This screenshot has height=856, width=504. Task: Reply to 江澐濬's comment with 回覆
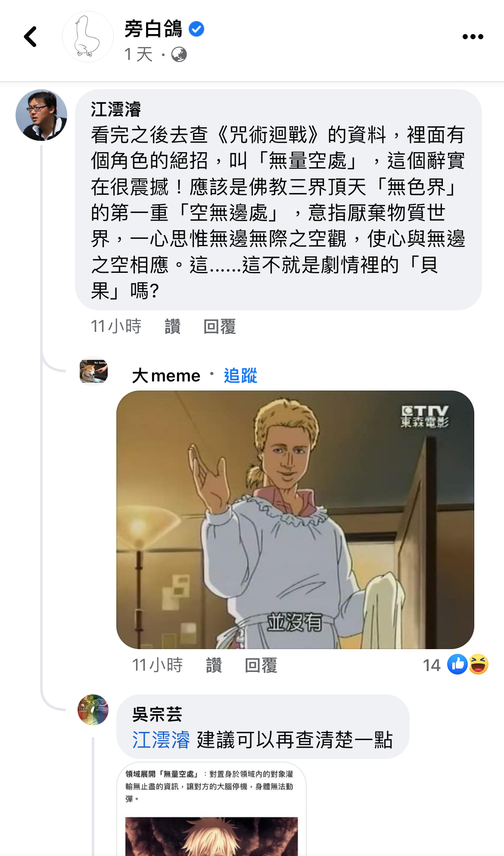220,327
